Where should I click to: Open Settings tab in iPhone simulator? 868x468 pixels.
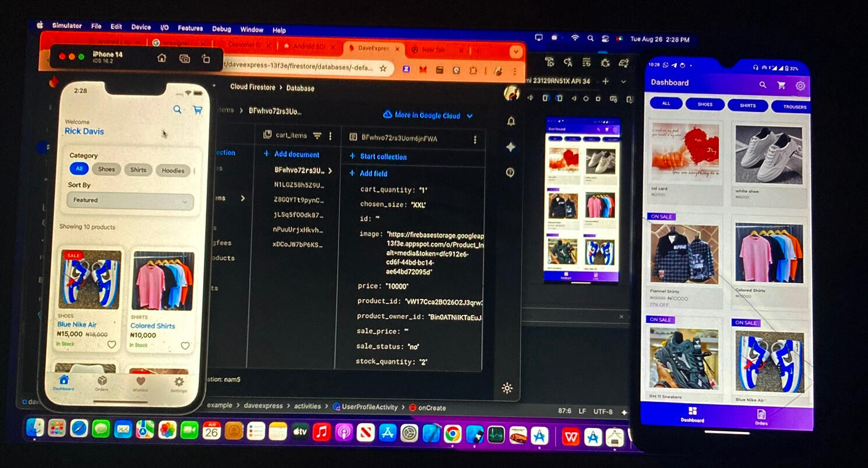pyautogui.click(x=179, y=385)
